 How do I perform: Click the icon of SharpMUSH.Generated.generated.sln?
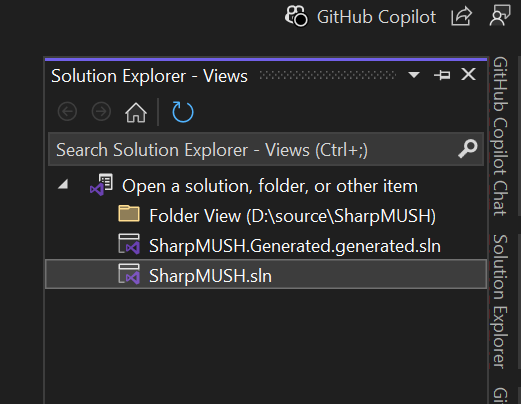coord(129,244)
